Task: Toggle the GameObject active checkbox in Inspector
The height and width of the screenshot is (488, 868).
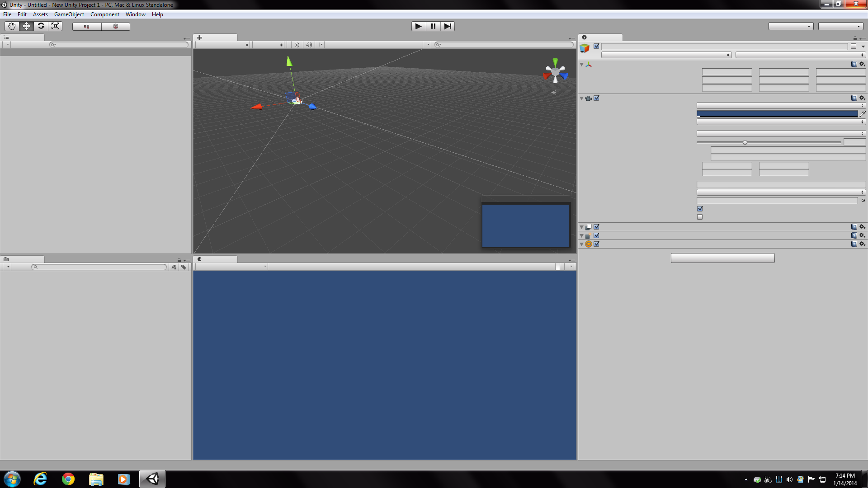Action: (x=596, y=46)
